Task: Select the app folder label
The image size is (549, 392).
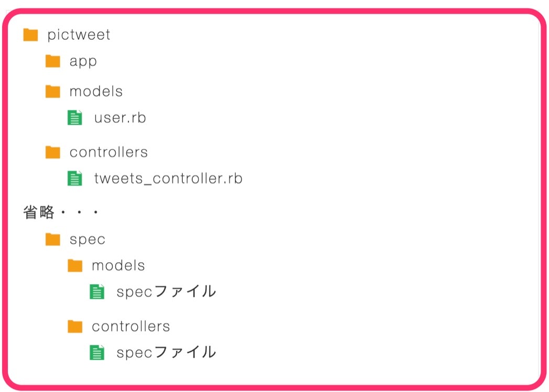Action: point(83,61)
